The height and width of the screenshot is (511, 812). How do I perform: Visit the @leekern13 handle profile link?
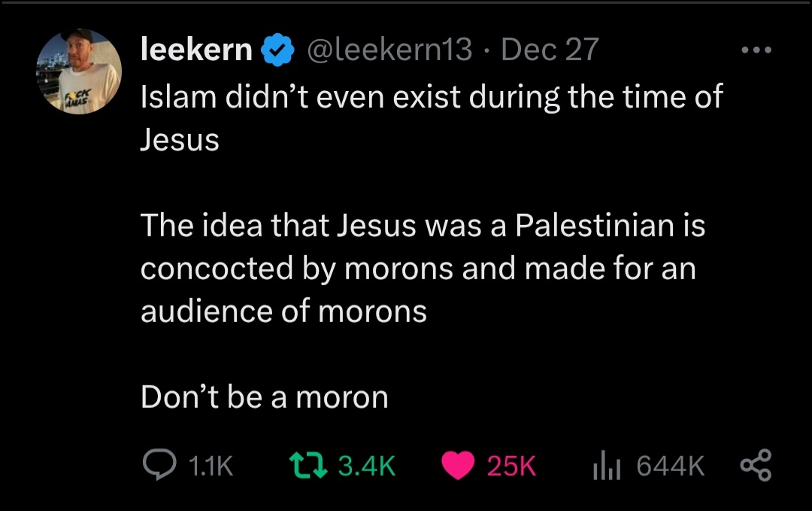point(390,50)
